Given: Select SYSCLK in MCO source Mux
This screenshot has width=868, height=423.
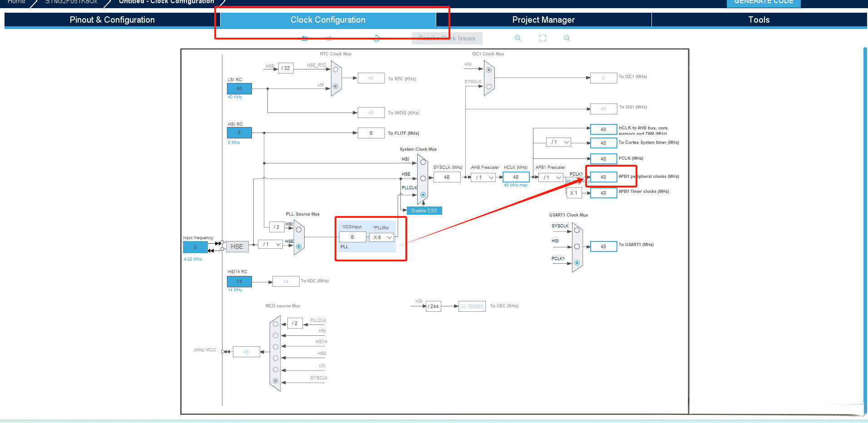Looking at the screenshot, I should pyautogui.click(x=276, y=381).
